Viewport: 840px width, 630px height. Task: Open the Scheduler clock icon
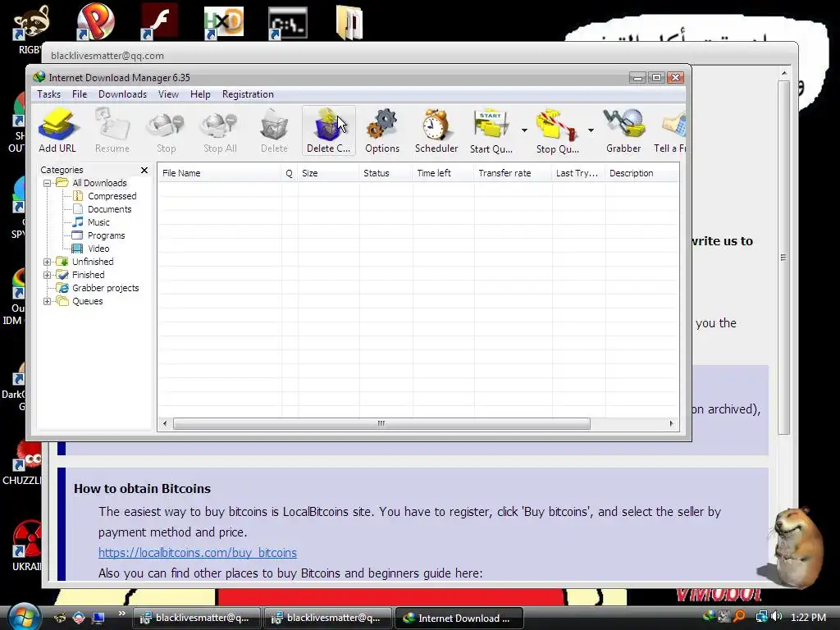(436, 130)
